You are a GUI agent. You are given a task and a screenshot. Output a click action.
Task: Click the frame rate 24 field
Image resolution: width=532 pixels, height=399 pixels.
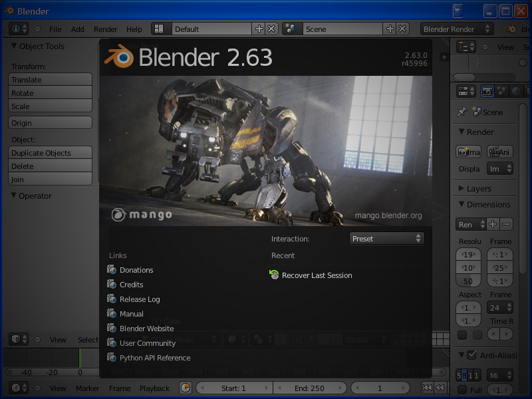tap(500, 307)
